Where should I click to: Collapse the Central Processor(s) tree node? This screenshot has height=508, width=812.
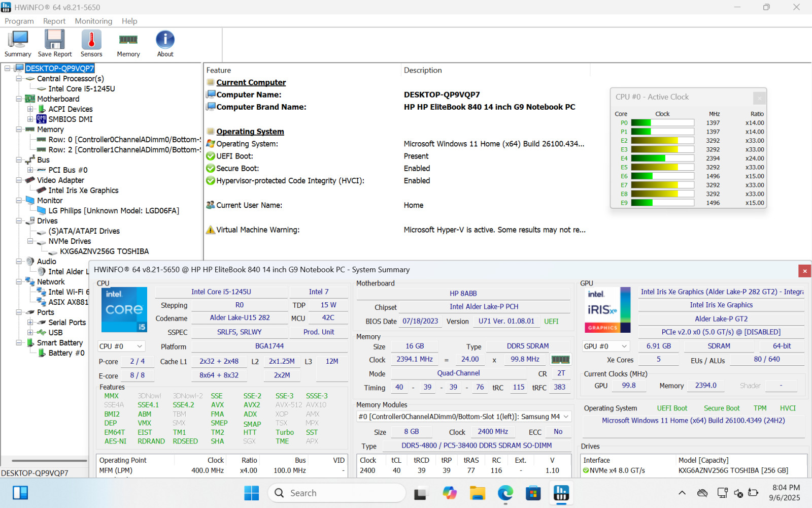19,79
